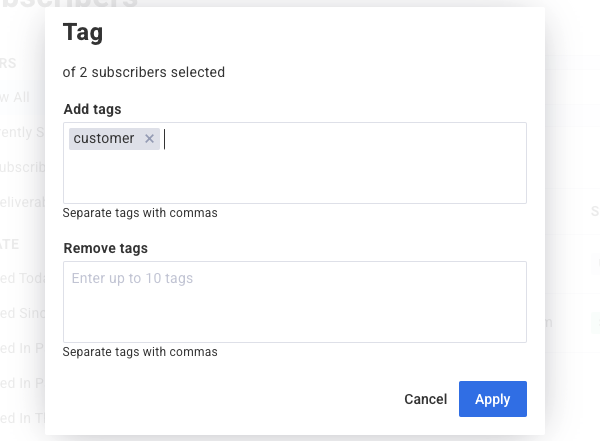Click the comma hint under Remove tags
Viewport: 600px width, 441px height.
140,352
